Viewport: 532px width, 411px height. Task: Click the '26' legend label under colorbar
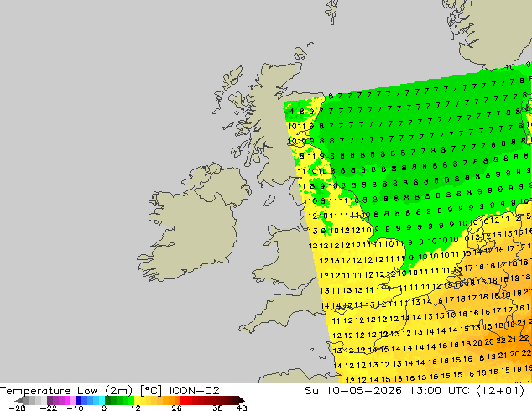click(176, 408)
